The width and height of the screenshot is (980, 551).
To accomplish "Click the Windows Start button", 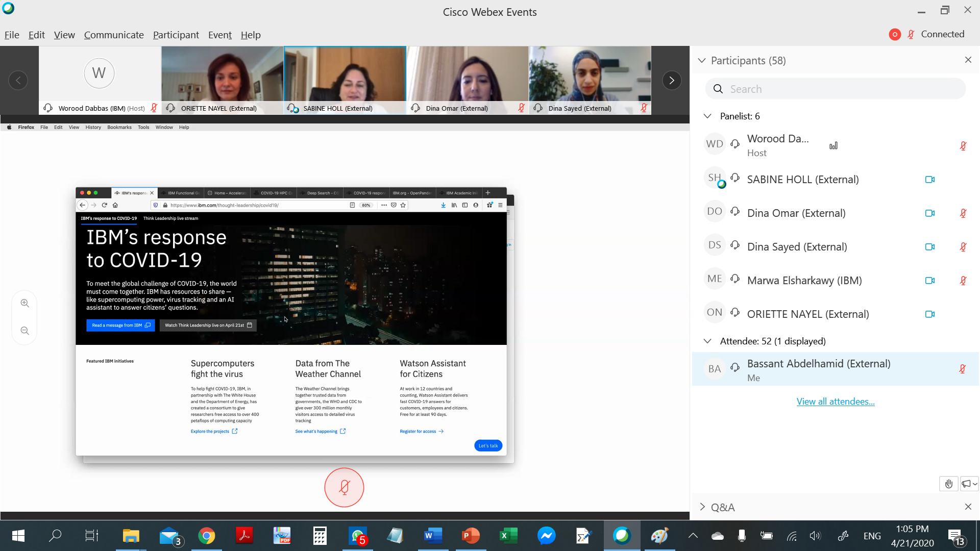I will coord(18,536).
